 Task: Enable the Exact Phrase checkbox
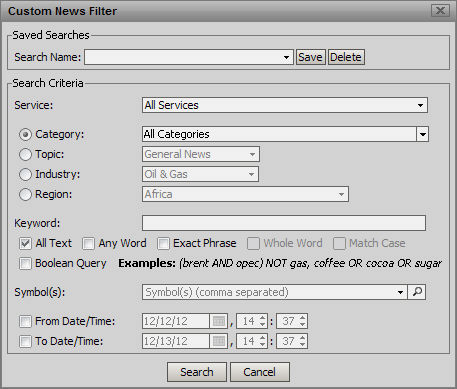(163, 243)
